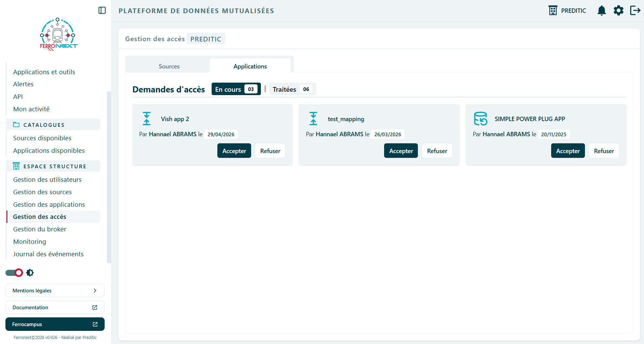Click the brightness theme icon
Viewport: 644px width, 344px height.
(x=30, y=273)
